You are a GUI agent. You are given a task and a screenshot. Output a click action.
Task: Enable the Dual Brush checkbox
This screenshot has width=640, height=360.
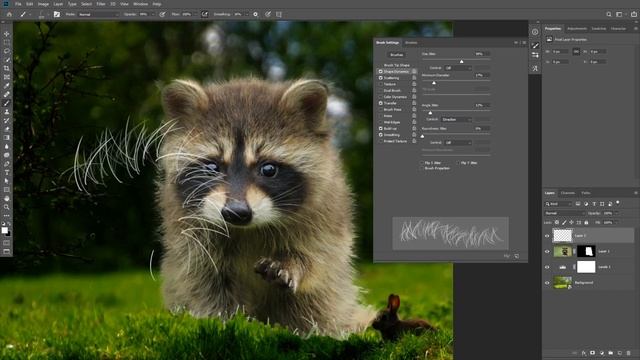pos(380,90)
